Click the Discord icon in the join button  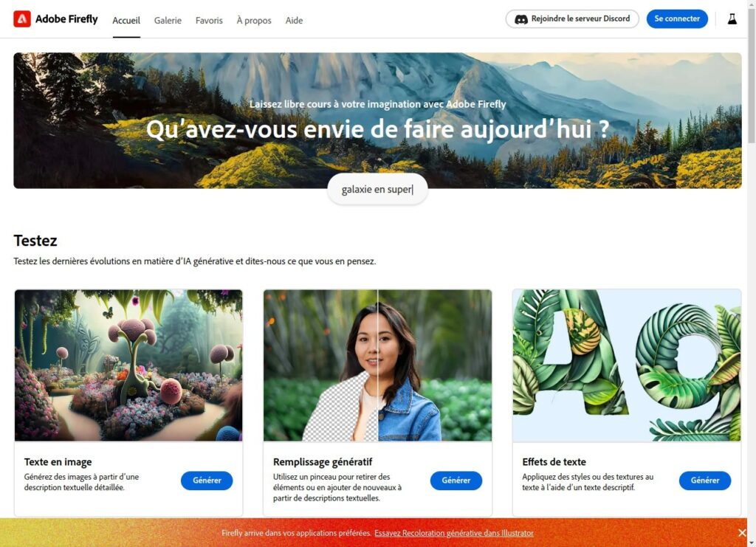(521, 19)
